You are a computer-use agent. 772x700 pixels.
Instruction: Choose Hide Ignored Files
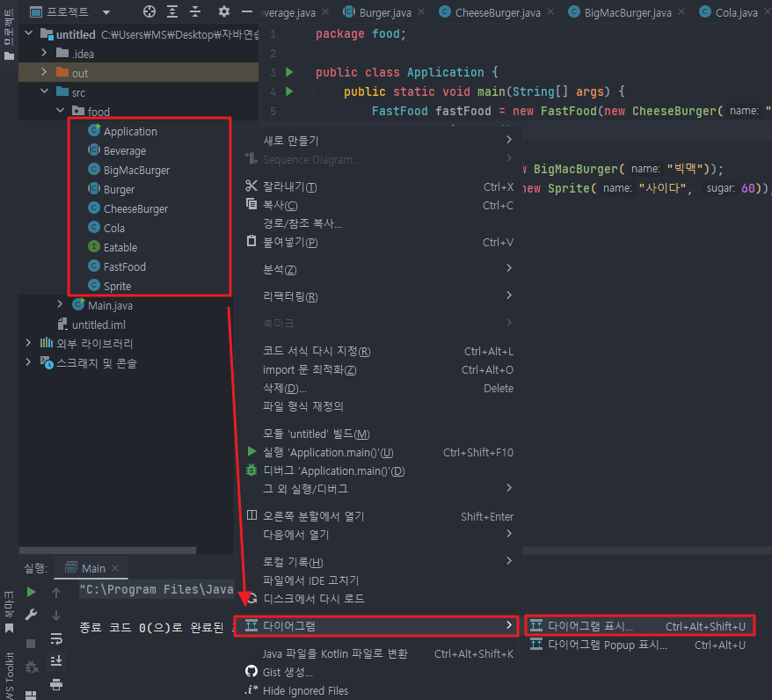pos(378,690)
